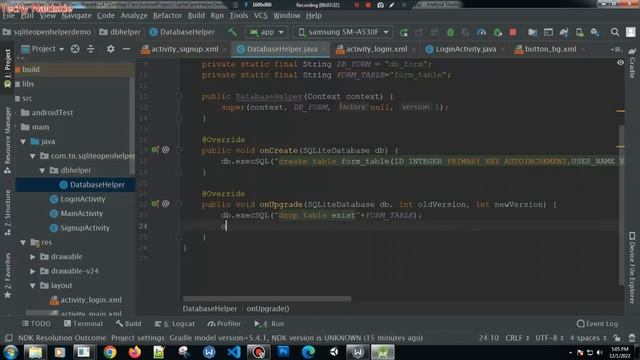Open the SDK Manager icon
The image size is (640, 360).
point(595,32)
